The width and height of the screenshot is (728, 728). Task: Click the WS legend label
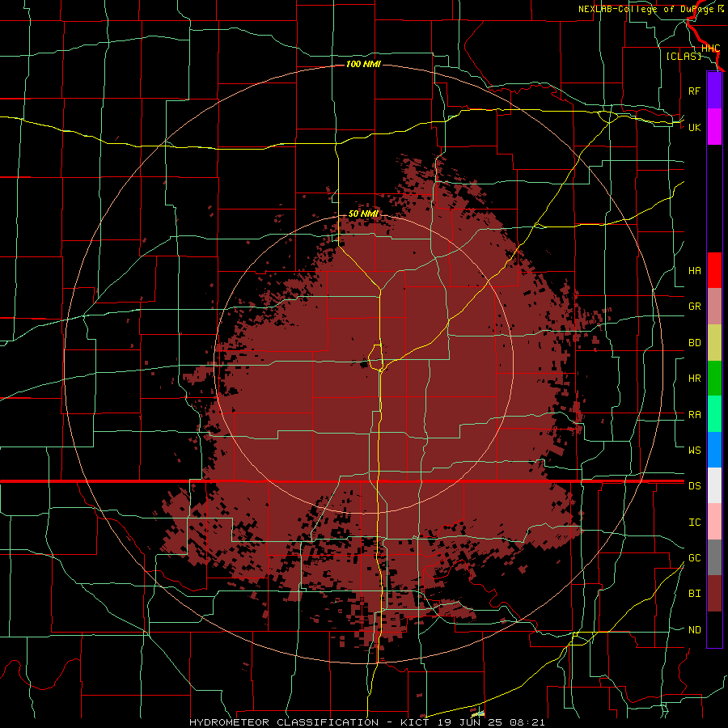click(694, 450)
